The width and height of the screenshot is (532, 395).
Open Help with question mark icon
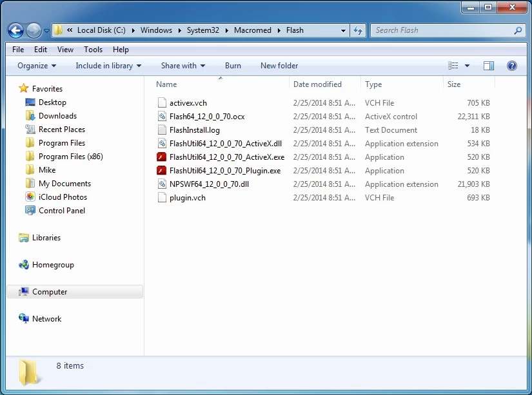click(x=511, y=66)
